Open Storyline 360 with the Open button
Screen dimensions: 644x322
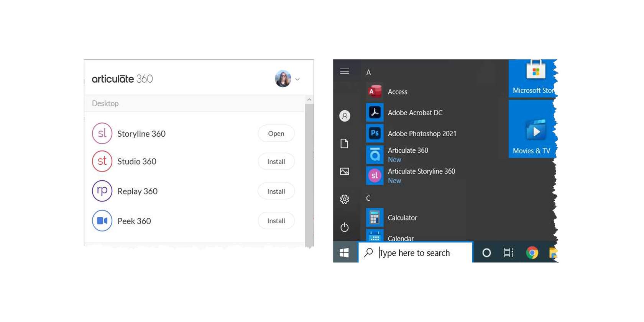tap(276, 133)
